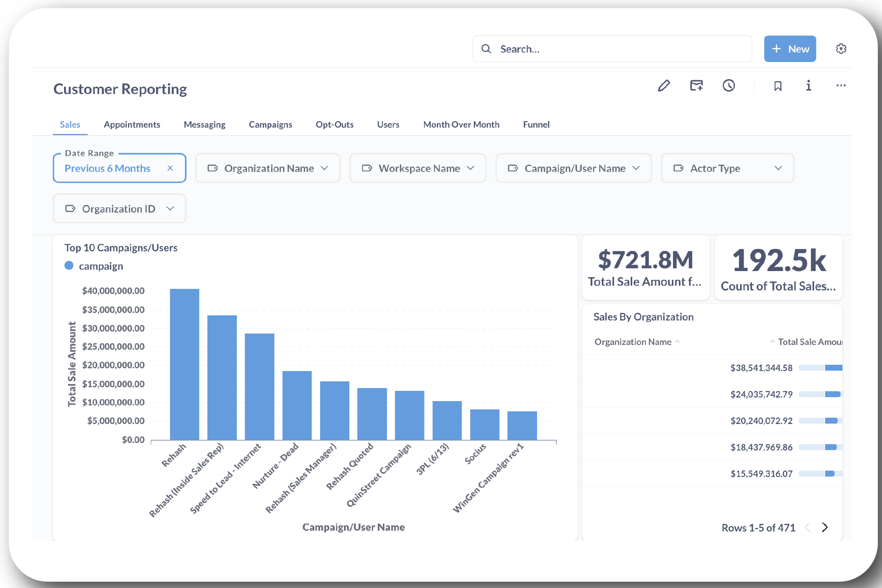Bookmark this dashboard
This screenshot has width=882, height=588.
(x=778, y=86)
